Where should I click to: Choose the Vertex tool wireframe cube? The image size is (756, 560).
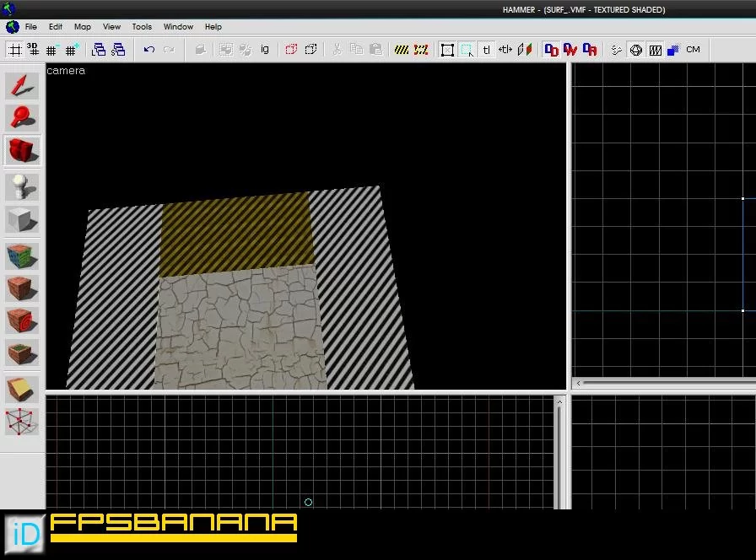pos(22,423)
